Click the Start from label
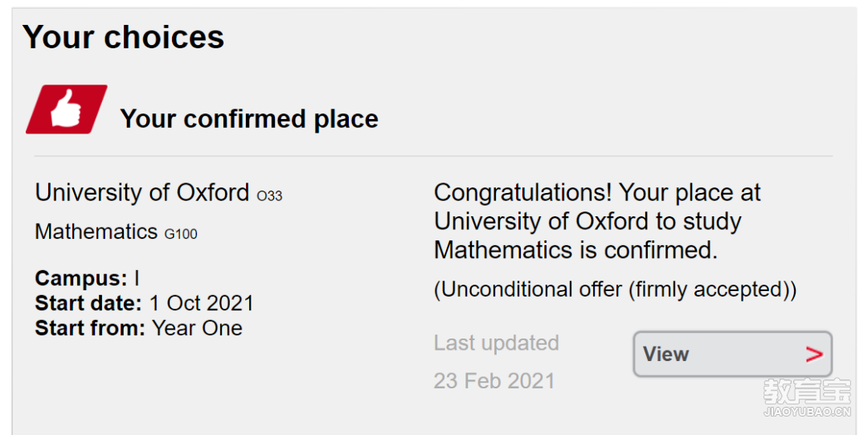The width and height of the screenshot is (868, 435). pos(90,328)
